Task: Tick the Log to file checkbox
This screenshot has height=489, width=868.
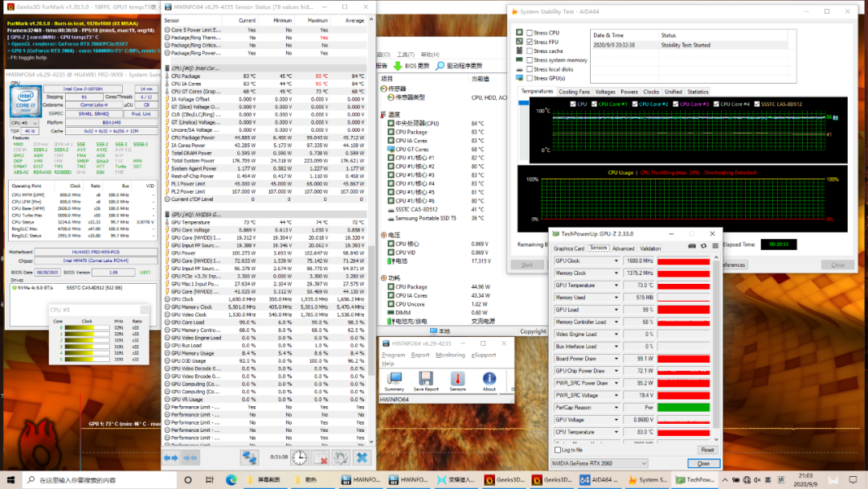Action: coord(558,450)
